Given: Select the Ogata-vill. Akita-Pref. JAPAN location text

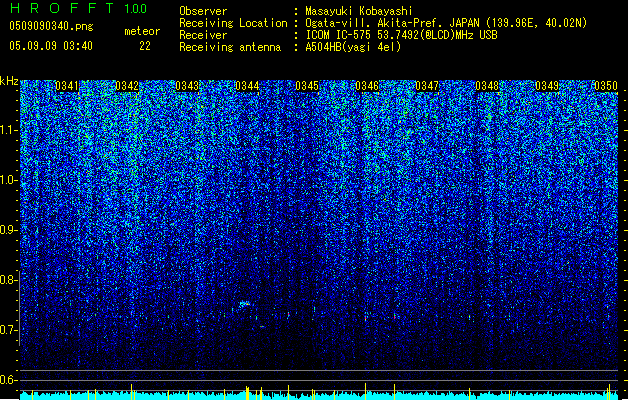Looking at the screenshot, I should tap(446, 23).
